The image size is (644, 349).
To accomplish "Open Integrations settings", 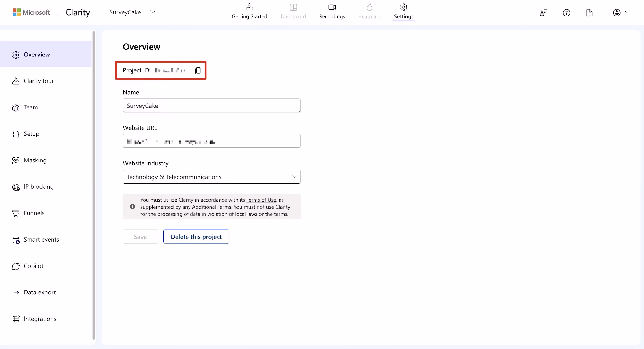I will [x=46, y=319].
